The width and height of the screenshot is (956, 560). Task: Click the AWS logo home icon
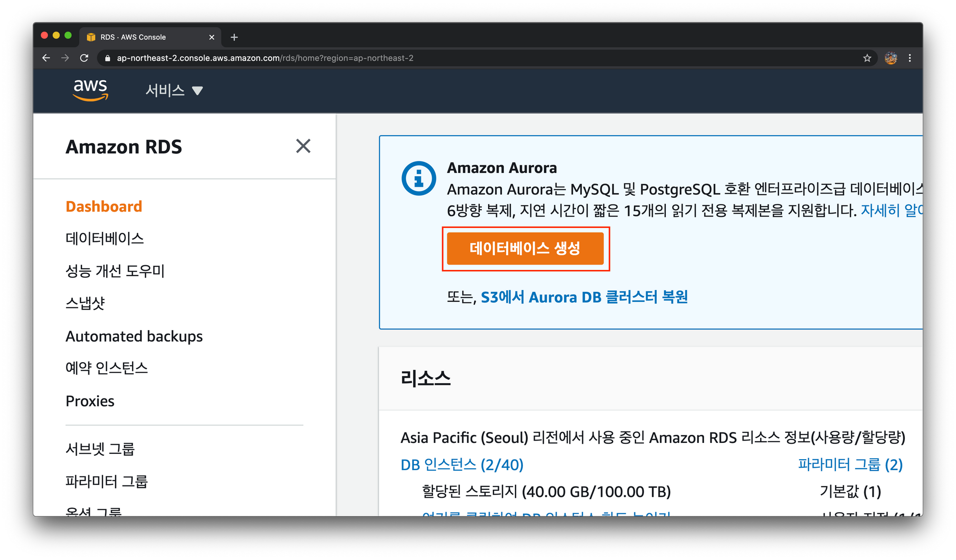[x=90, y=90]
